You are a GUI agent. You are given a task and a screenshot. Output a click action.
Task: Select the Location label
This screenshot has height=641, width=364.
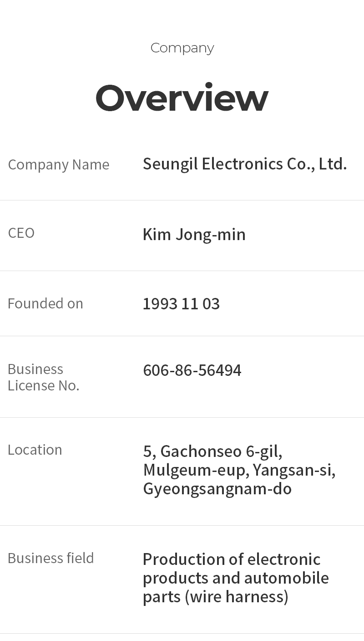coord(35,450)
